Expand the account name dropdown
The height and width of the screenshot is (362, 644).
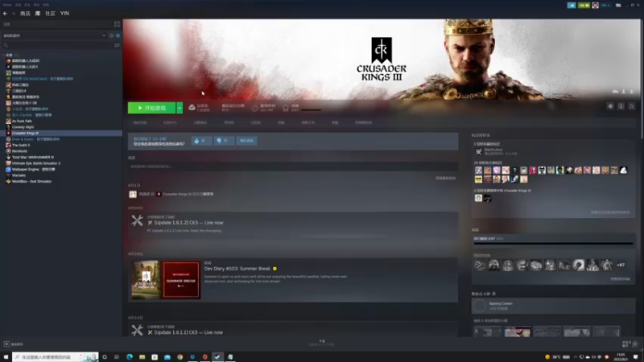point(605,6)
